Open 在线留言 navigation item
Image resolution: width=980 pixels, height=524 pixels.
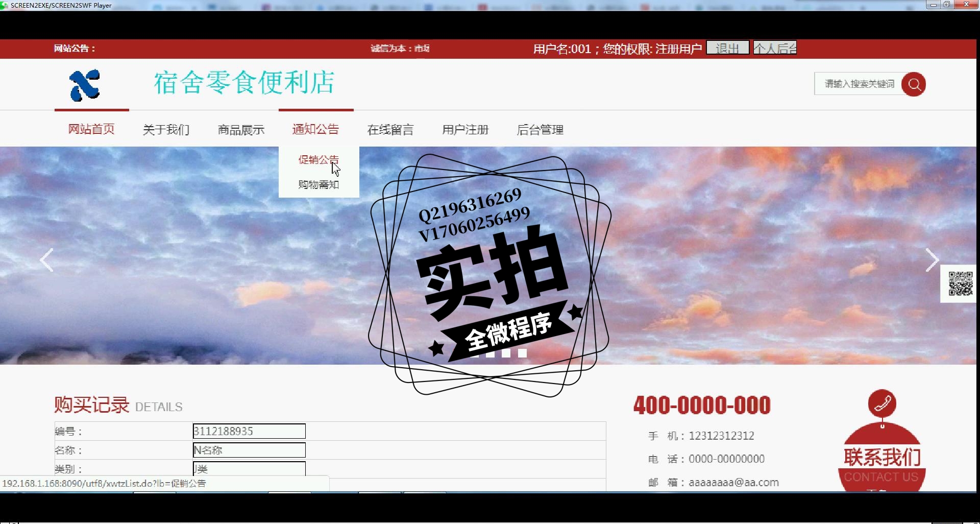[390, 130]
